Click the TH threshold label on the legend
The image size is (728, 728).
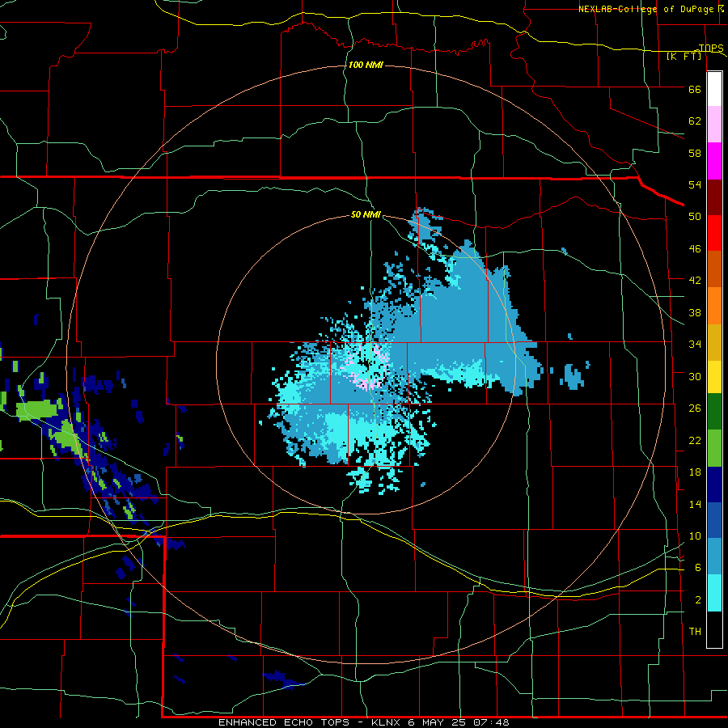click(x=695, y=631)
